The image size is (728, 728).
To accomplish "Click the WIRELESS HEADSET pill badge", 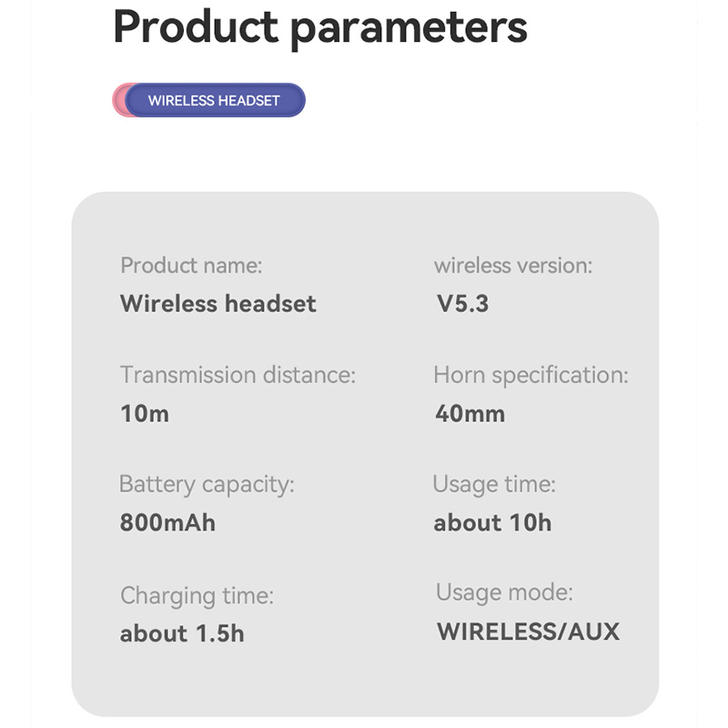I will [215, 100].
